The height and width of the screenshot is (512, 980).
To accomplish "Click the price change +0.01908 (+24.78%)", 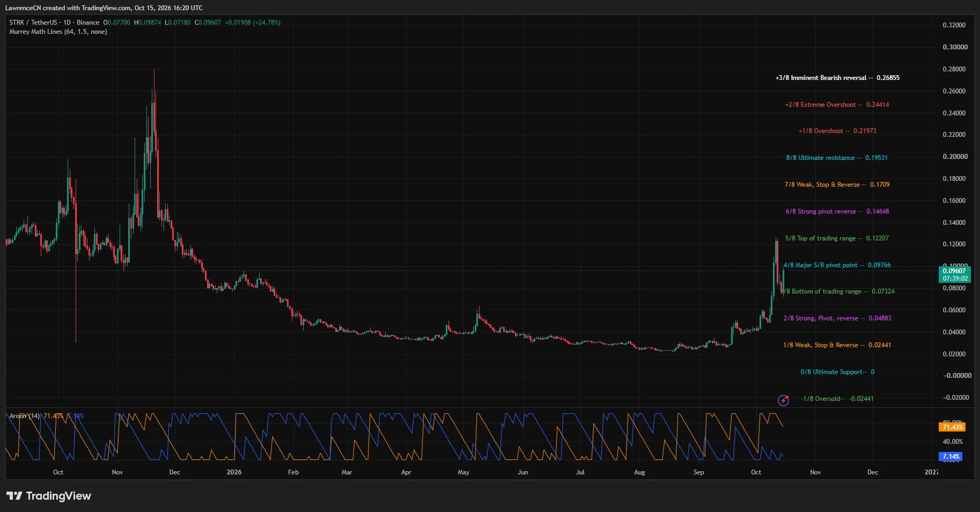I will pos(253,23).
